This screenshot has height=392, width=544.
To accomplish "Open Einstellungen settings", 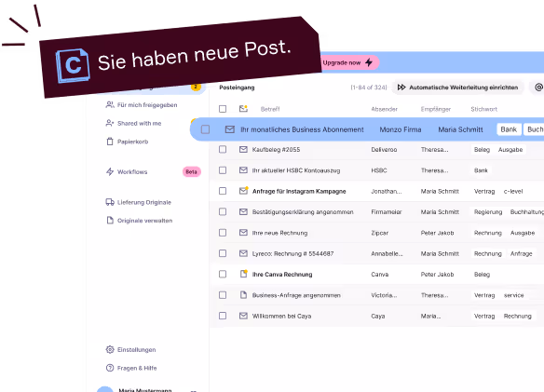I will pyautogui.click(x=130, y=350).
